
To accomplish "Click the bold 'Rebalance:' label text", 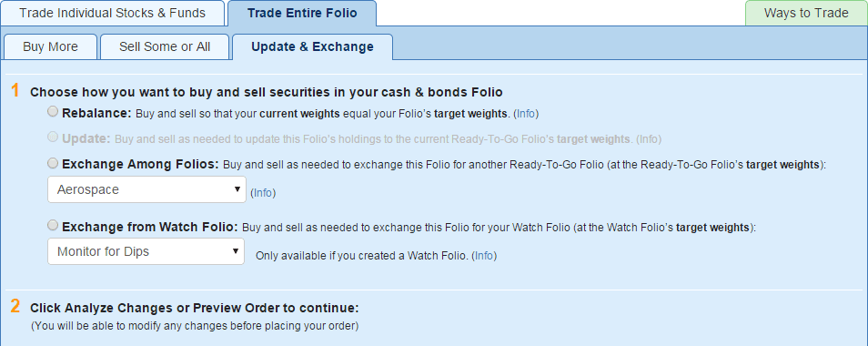I will pos(96,114).
